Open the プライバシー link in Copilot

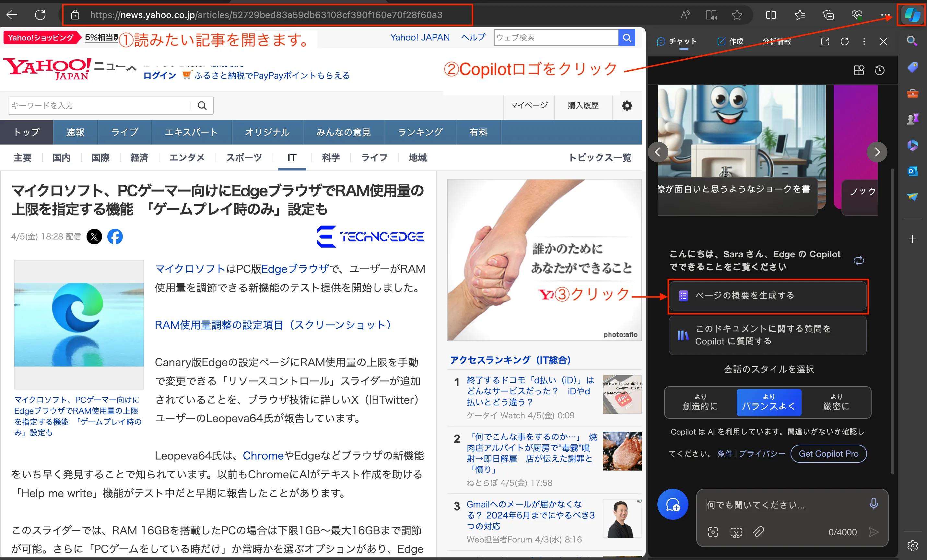pos(762,454)
